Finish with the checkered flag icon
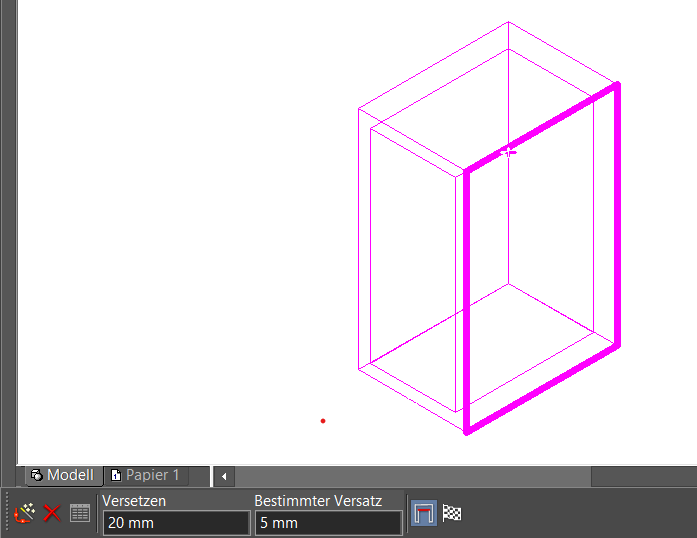Image resolution: width=697 pixels, height=538 pixels. tap(452, 514)
